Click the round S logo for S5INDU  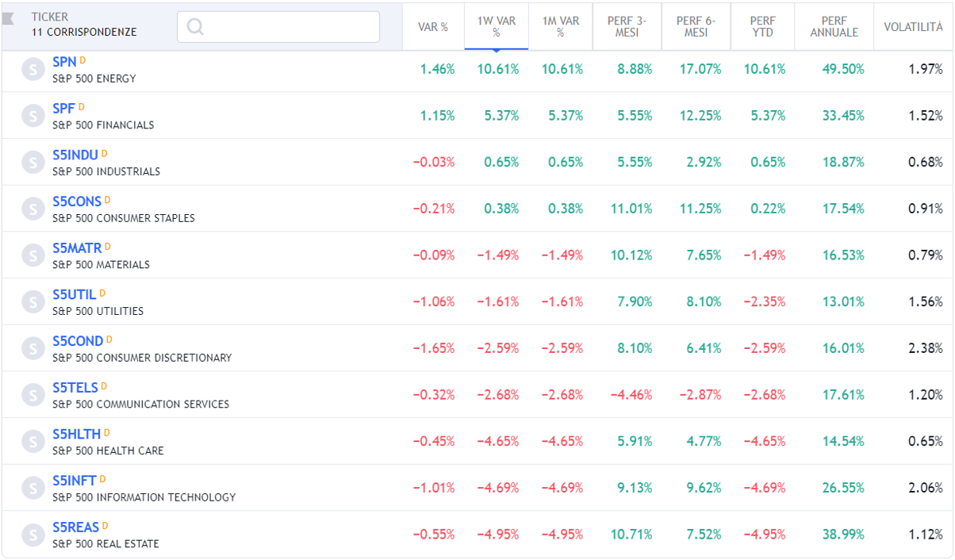tap(33, 163)
